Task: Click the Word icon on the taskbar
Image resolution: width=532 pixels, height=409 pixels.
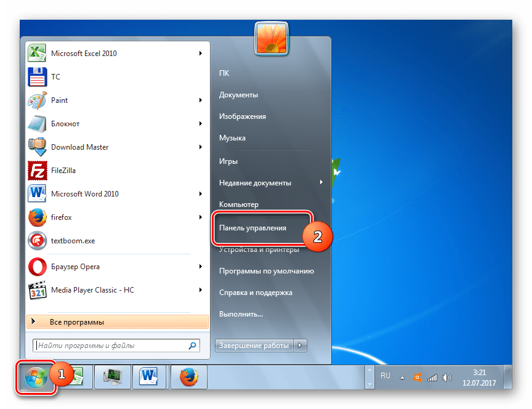Action: click(149, 375)
